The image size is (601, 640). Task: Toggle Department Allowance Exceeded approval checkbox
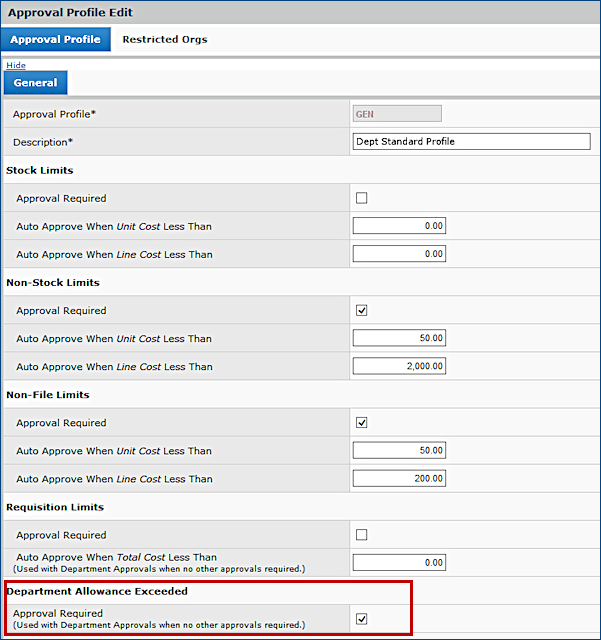362,619
